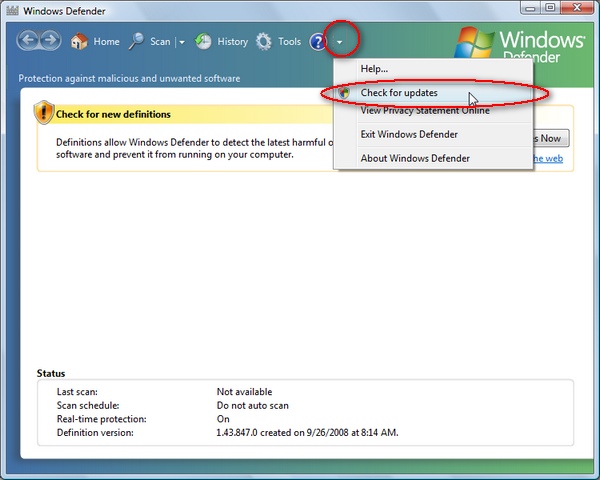Start a scan via Scan label

160,41
